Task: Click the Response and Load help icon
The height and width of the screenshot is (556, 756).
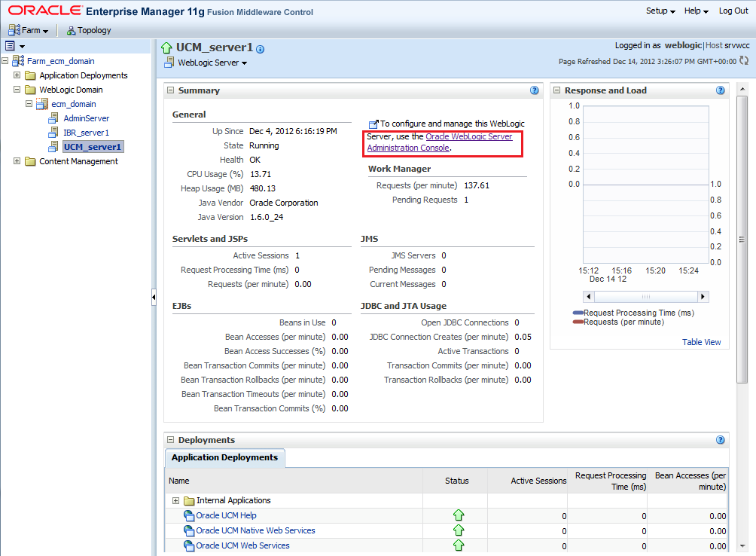Action: (720, 90)
